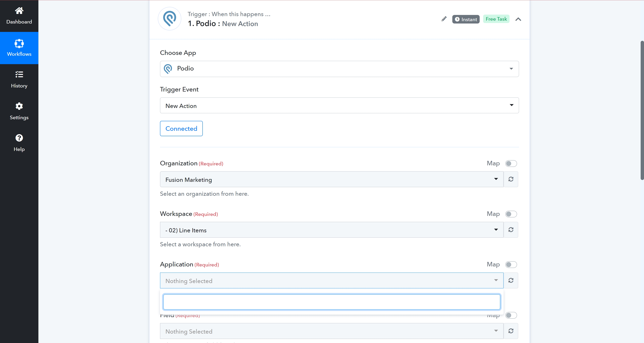Refresh the Workspace list
Image resolution: width=644 pixels, height=343 pixels.
pyautogui.click(x=511, y=230)
